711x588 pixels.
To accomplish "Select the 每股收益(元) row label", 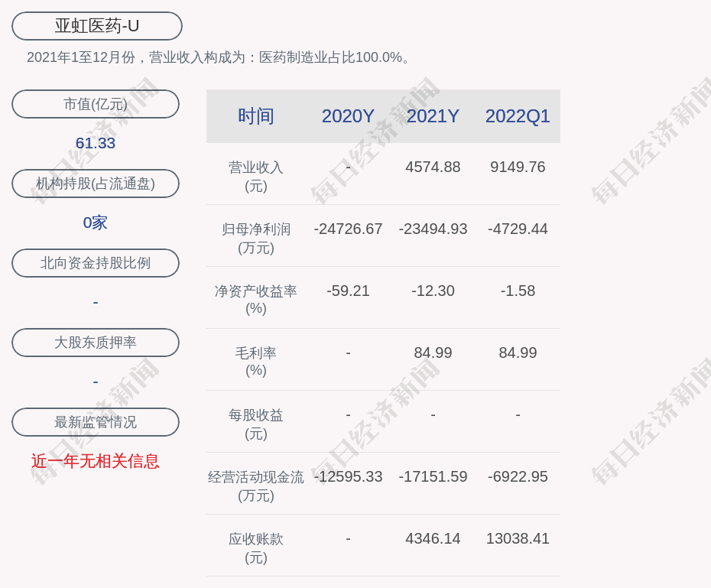I will [x=256, y=424].
